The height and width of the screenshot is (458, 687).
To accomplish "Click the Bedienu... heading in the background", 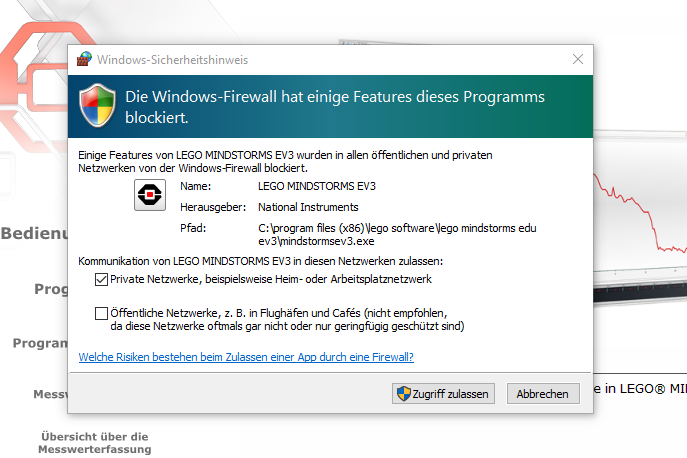I will click(x=33, y=234).
